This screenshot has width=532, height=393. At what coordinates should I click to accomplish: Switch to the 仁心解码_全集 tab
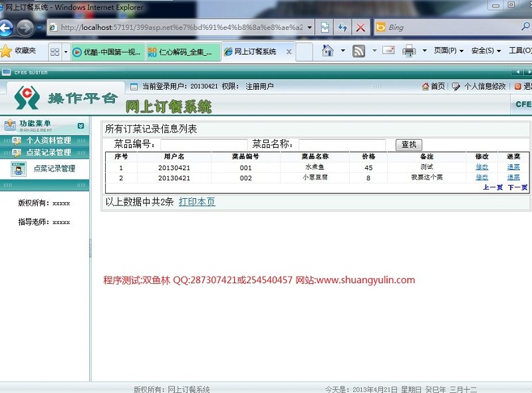(x=183, y=52)
